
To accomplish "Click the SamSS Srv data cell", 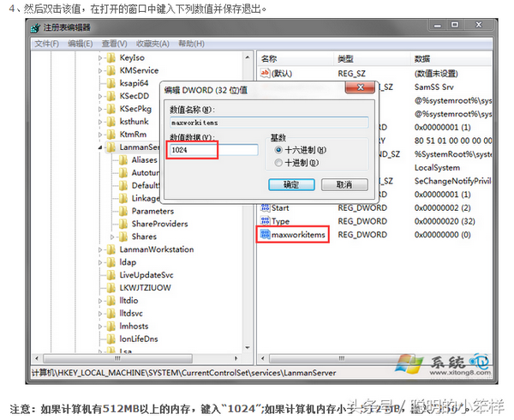I will tap(434, 87).
